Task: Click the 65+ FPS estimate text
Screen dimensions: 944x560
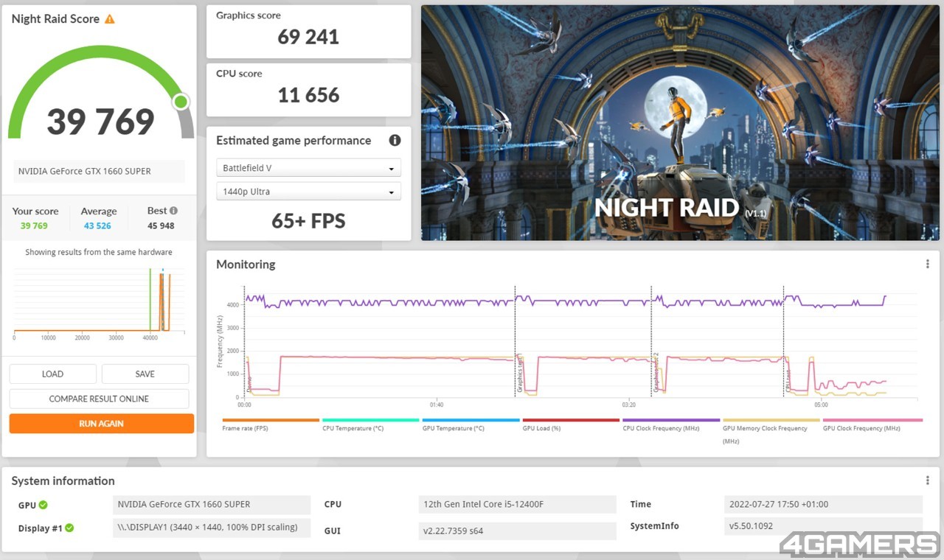Action: pos(308,220)
